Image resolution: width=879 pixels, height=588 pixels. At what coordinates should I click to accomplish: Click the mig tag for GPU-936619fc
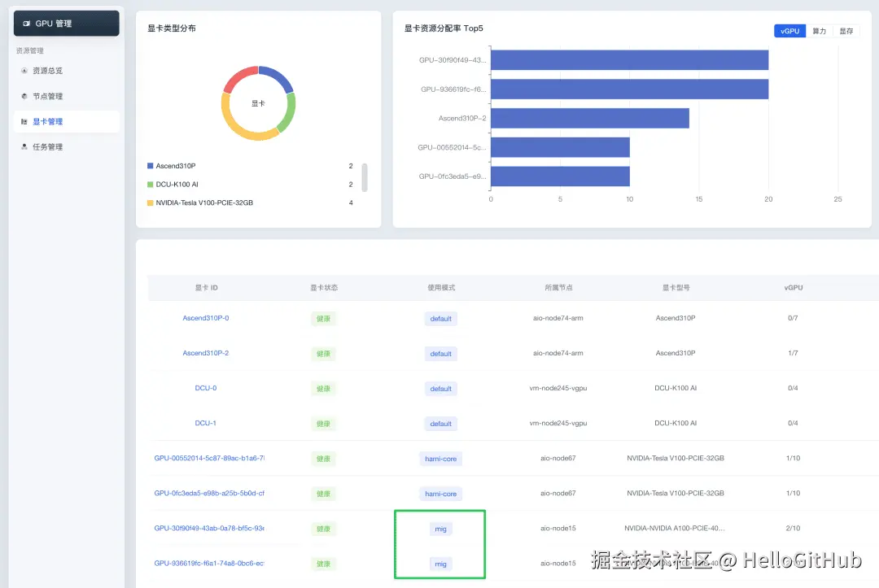(440, 564)
